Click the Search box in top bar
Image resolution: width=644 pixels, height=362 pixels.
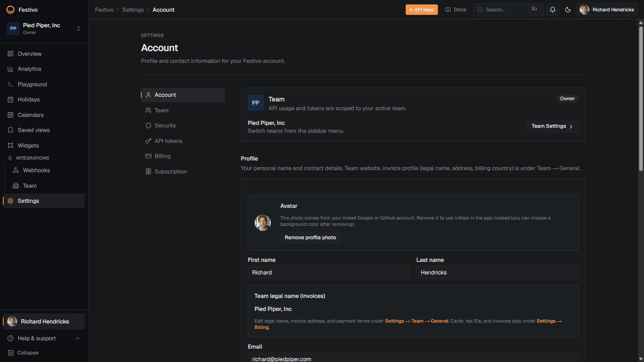pyautogui.click(x=508, y=10)
